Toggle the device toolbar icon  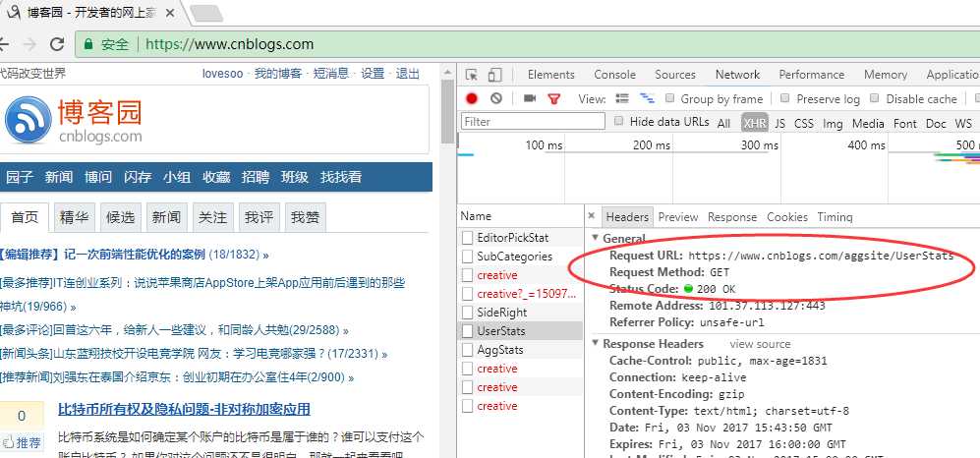click(x=494, y=75)
